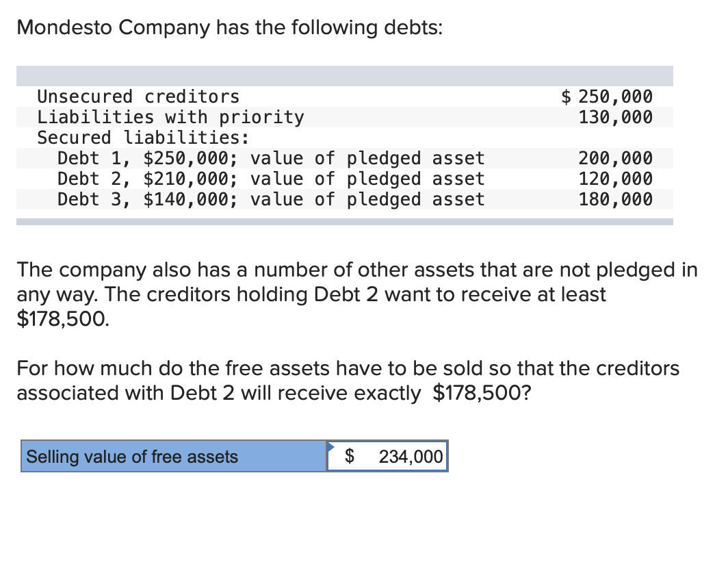Screen dimensions: 728x586
Task: Click the $178,500 amount in the question
Action: [x=482, y=393]
